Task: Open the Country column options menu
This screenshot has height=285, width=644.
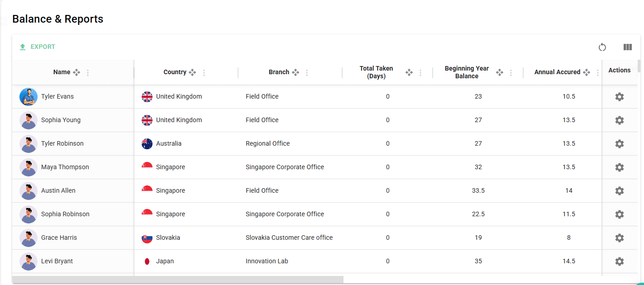Action: [x=204, y=73]
